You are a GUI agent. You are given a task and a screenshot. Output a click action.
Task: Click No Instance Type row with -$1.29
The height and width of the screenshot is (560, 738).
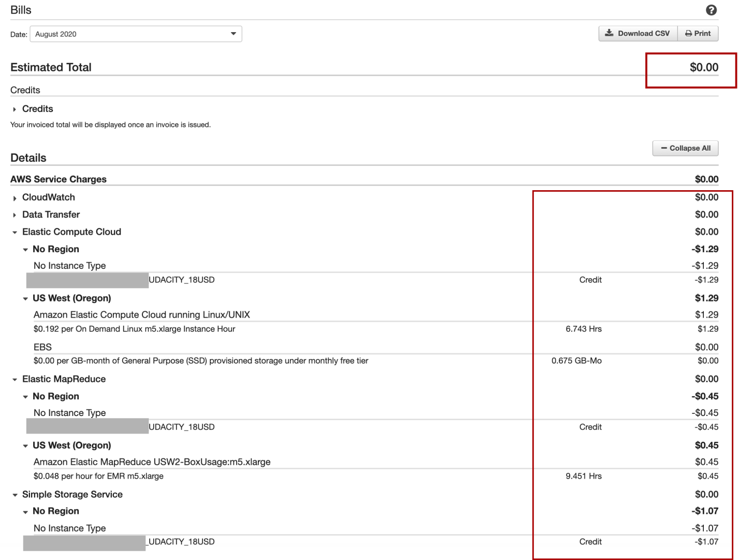point(69,266)
